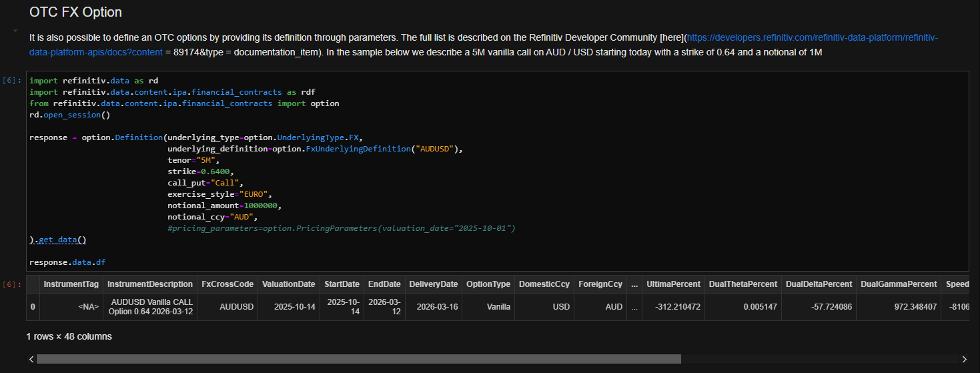Image resolution: width=980 pixels, height=373 pixels.
Task: Click the row index 0 cell
Action: [33, 307]
